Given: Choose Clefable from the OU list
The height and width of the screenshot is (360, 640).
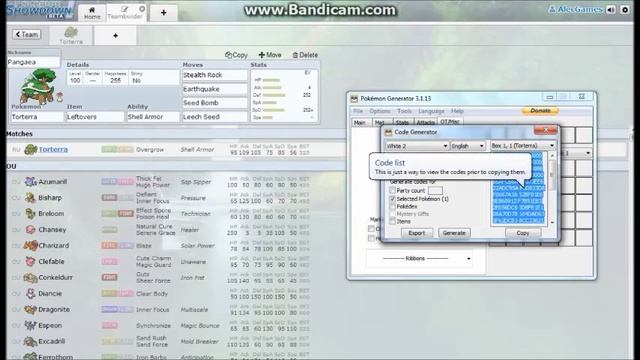Looking at the screenshot, I should coord(51,261).
